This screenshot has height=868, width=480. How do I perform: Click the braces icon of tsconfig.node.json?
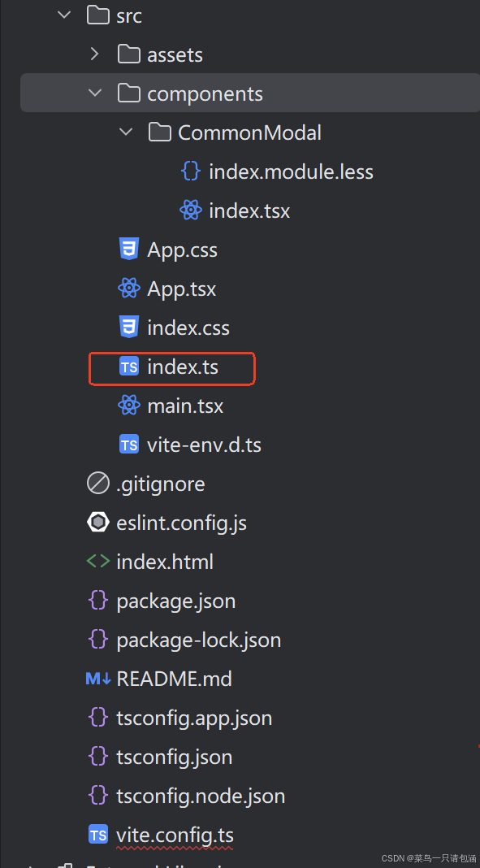[x=98, y=796]
